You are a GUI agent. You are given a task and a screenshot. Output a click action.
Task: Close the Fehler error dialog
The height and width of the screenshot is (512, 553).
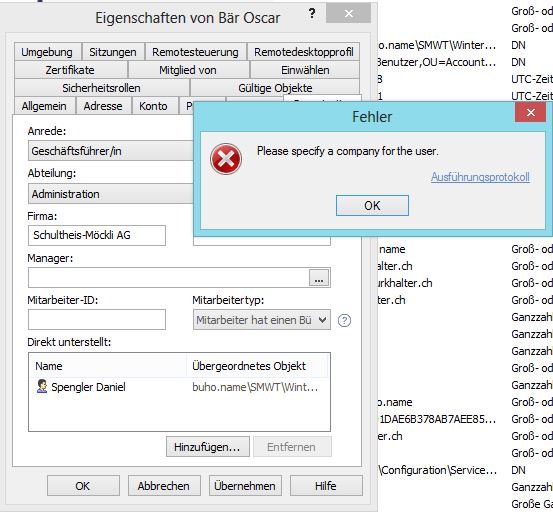point(530,112)
